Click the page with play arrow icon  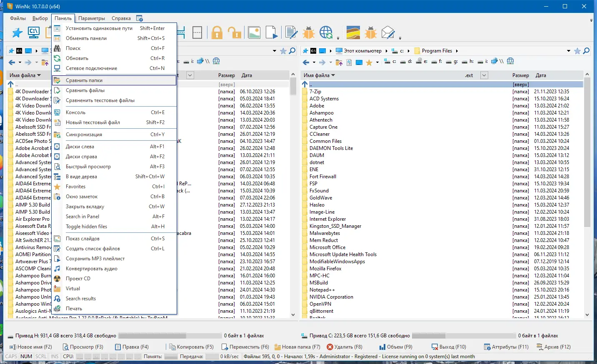272,32
